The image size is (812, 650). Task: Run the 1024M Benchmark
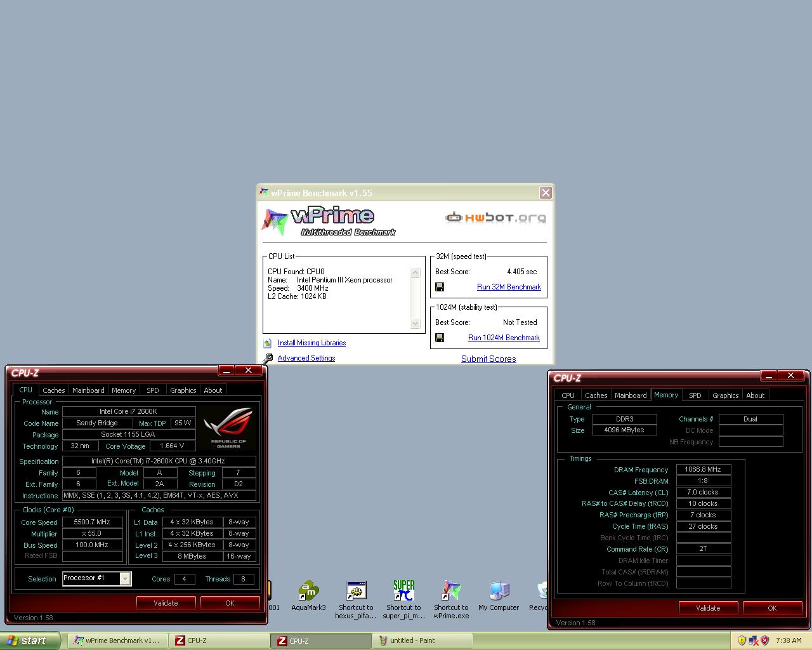tap(504, 338)
